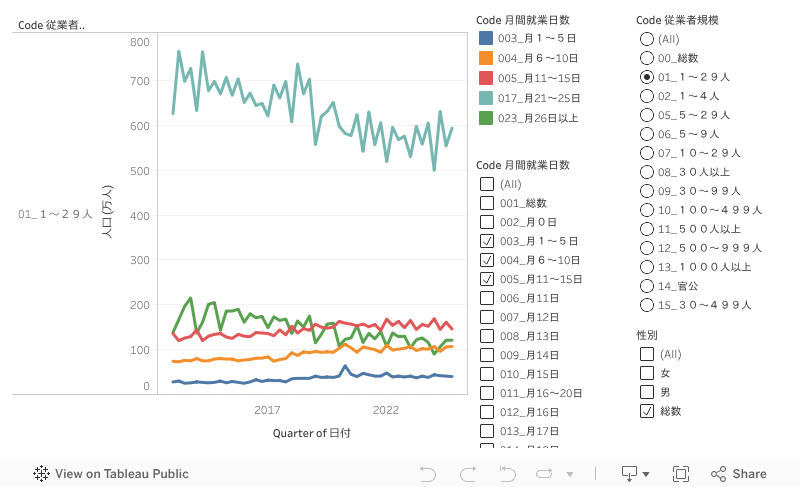
Task: Open View on Tableau Public link
Action: 121,474
